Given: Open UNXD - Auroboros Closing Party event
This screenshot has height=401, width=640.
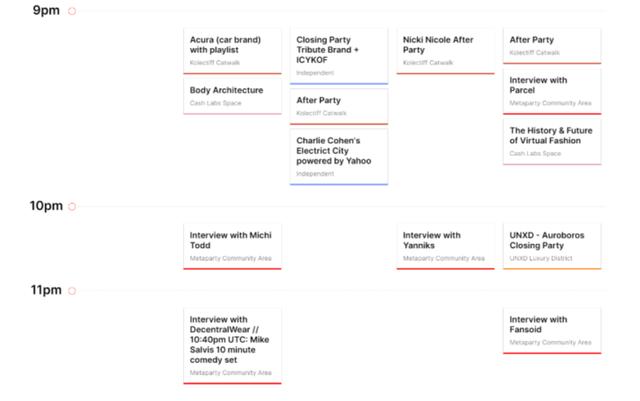Looking at the screenshot, I should coord(552,246).
